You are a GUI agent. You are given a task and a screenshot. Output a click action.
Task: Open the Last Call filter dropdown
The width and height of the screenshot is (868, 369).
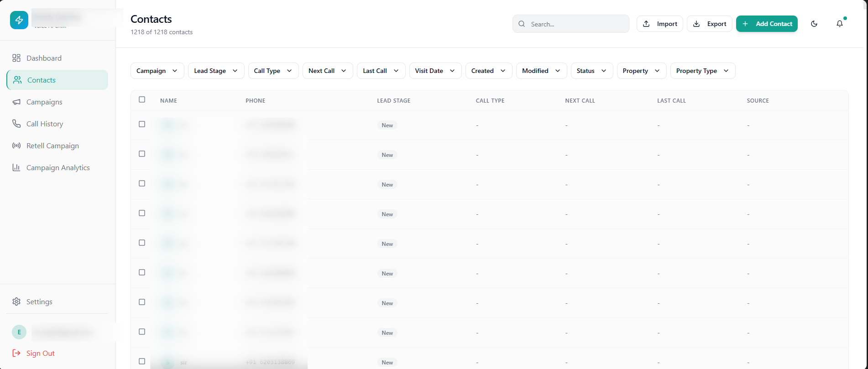click(x=381, y=71)
